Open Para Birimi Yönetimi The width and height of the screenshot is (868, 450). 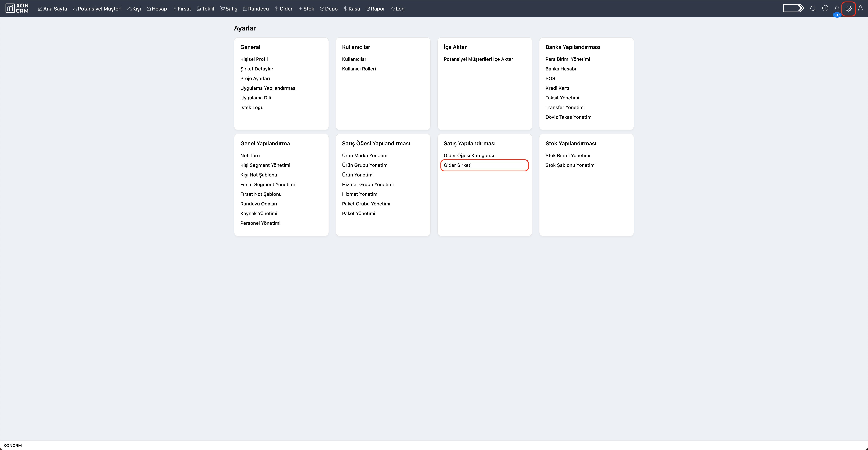[x=568, y=59]
